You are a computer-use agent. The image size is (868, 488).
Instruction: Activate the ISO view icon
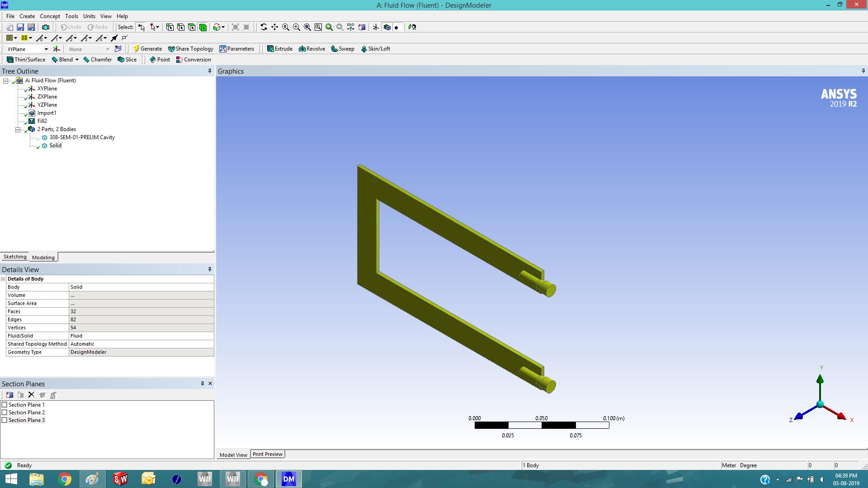point(351,27)
